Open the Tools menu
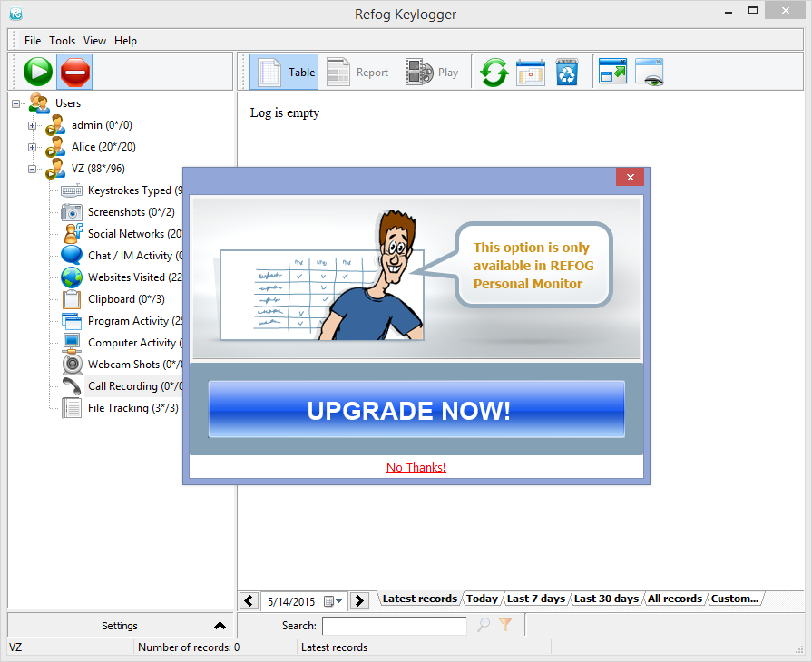 [x=62, y=41]
